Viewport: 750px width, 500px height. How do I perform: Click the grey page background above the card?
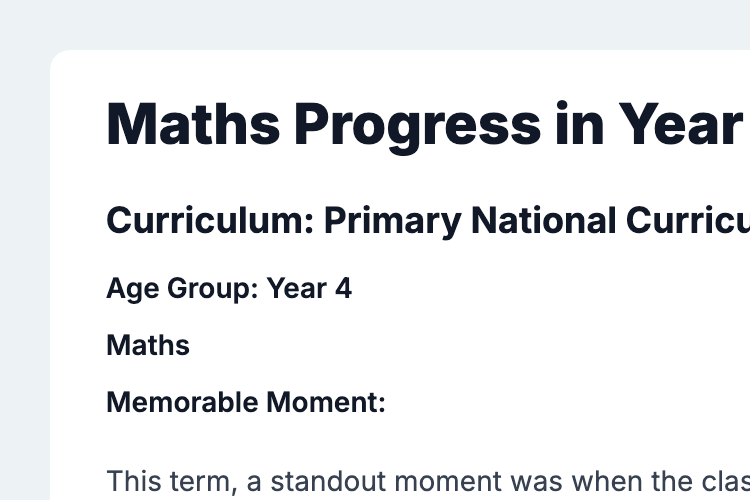[x=375, y=24]
